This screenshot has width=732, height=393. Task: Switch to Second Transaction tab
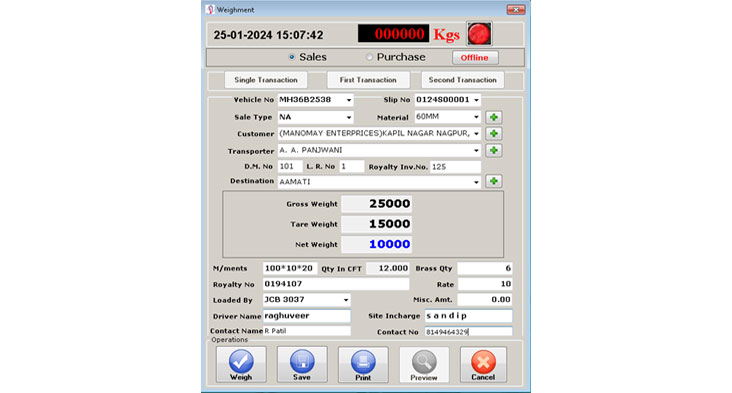(463, 80)
